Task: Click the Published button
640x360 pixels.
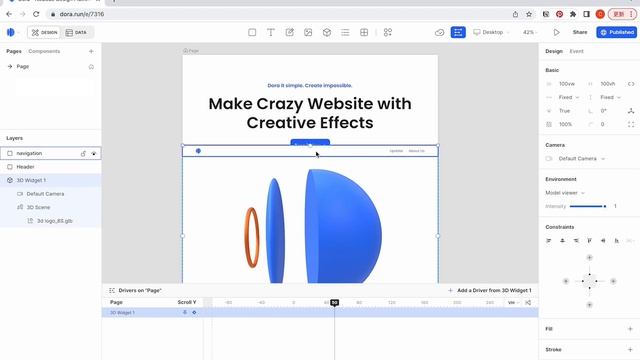Action: coord(616,32)
